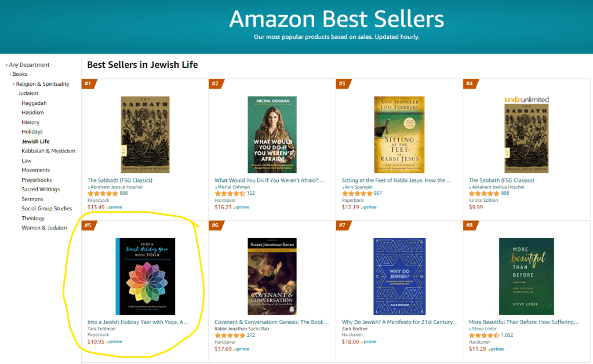The width and height of the screenshot is (593, 364).
Task: Click the Prime badge next to $19.95 price
Action: 114,341
